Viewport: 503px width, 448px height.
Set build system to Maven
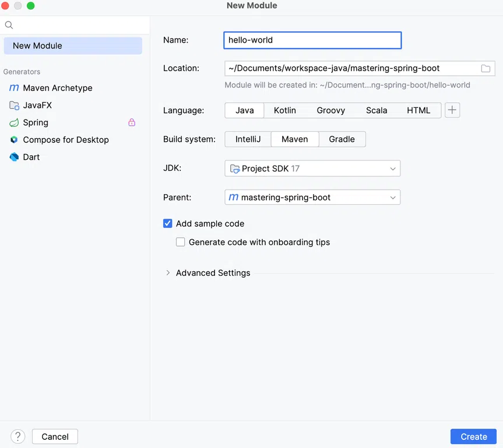click(295, 139)
